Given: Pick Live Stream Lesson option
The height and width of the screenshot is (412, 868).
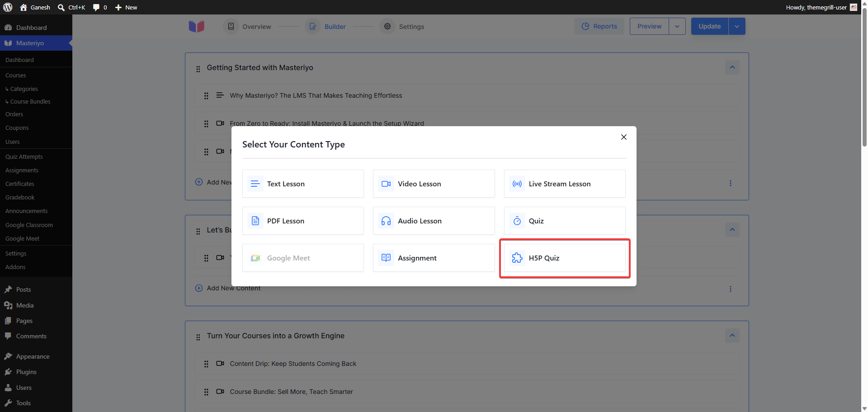Looking at the screenshot, I should click(x=565, y=184).
